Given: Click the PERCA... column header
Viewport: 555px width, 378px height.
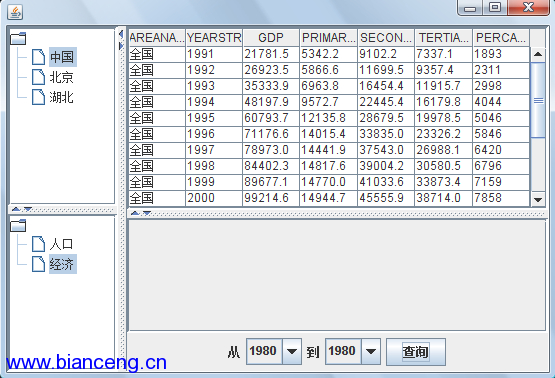Looking at the screenshot, I should (x=501, y=38).
